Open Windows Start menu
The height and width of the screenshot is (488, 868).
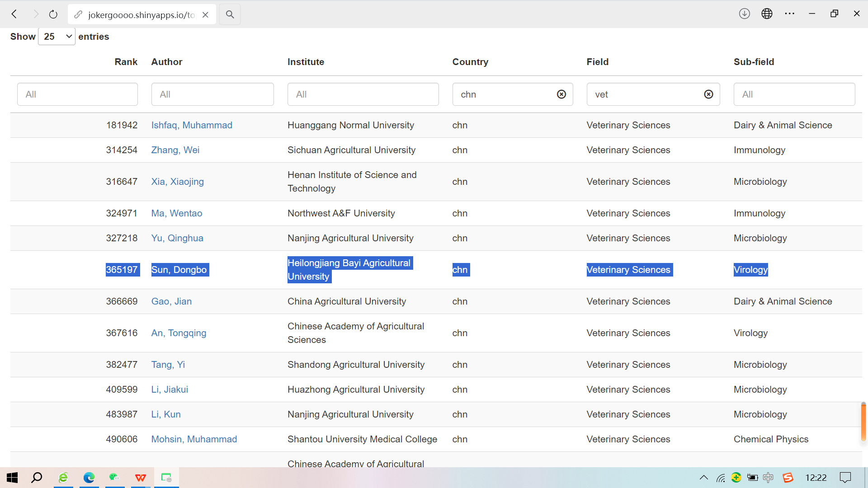12,478
